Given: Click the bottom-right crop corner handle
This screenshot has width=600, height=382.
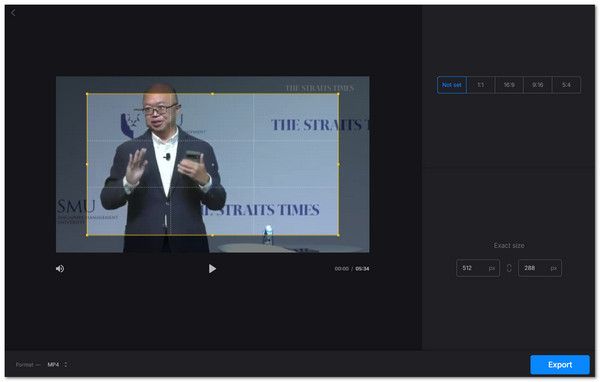Looking at the screenshot, I should coord(338,235).
